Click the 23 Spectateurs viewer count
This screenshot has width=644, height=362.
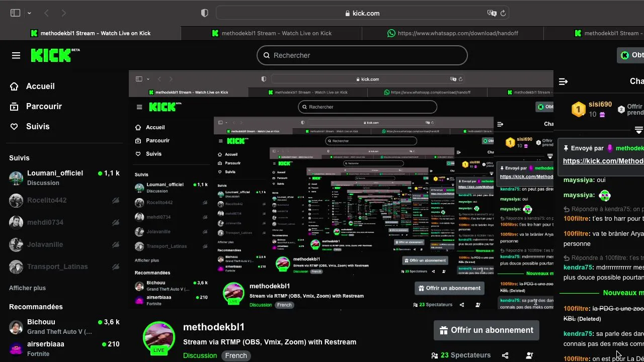(461, 355)
